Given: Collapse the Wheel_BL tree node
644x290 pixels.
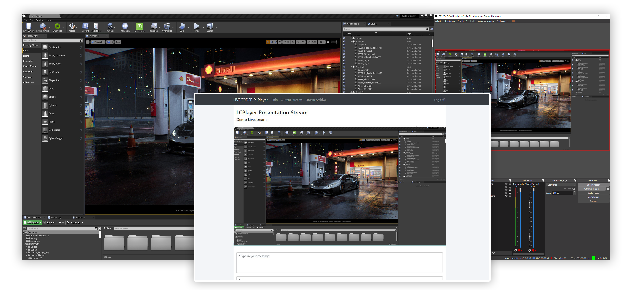Looking at the screenshot, I should [351, 41].
